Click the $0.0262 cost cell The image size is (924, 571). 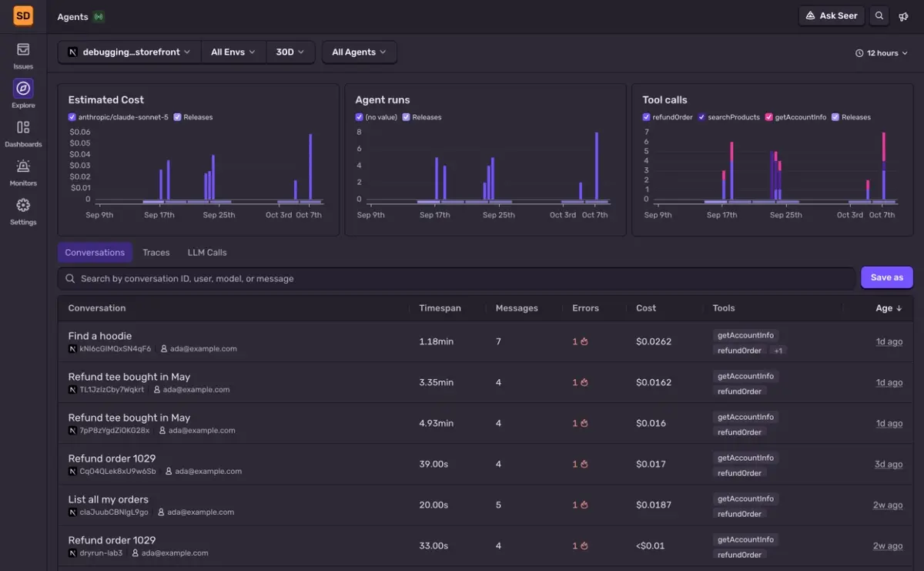(654, 341)
